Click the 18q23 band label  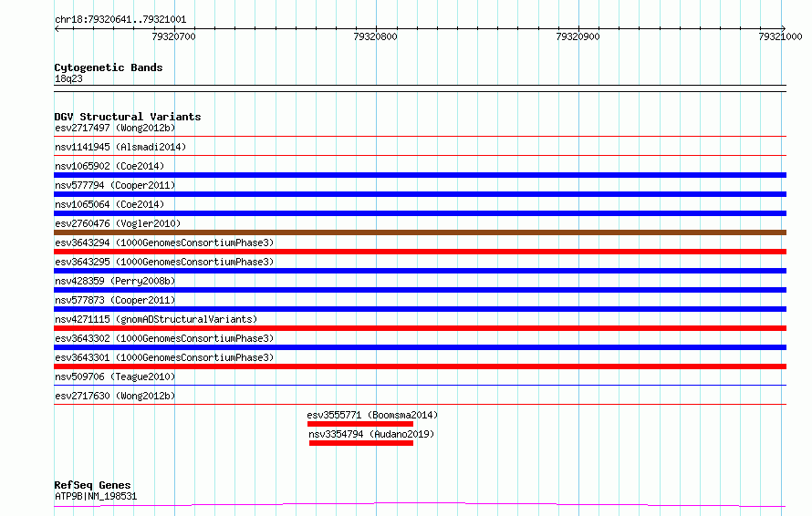pyautogui.click(x=68, y=78)
